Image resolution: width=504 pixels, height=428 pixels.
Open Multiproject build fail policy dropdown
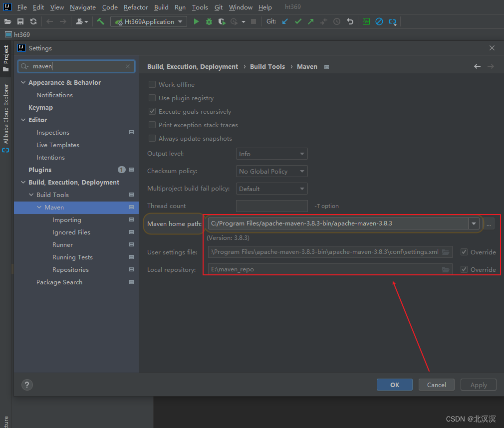(271, 188)
